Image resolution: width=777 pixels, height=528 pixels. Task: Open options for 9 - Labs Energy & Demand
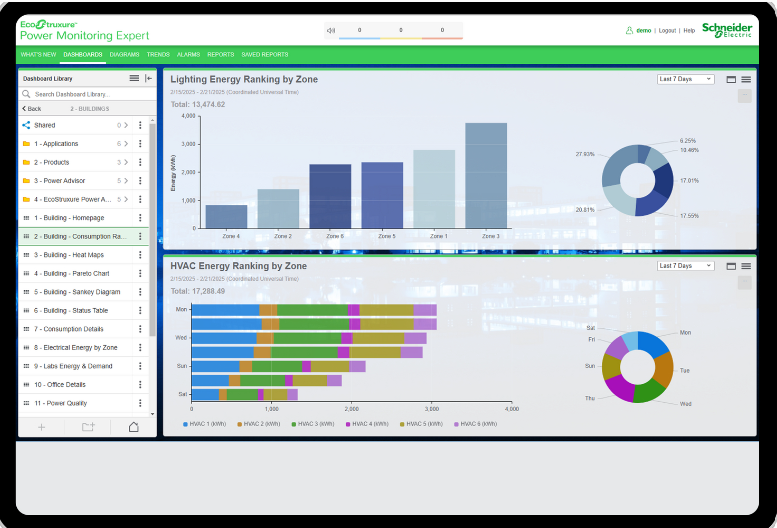click(x=140, y=366)
